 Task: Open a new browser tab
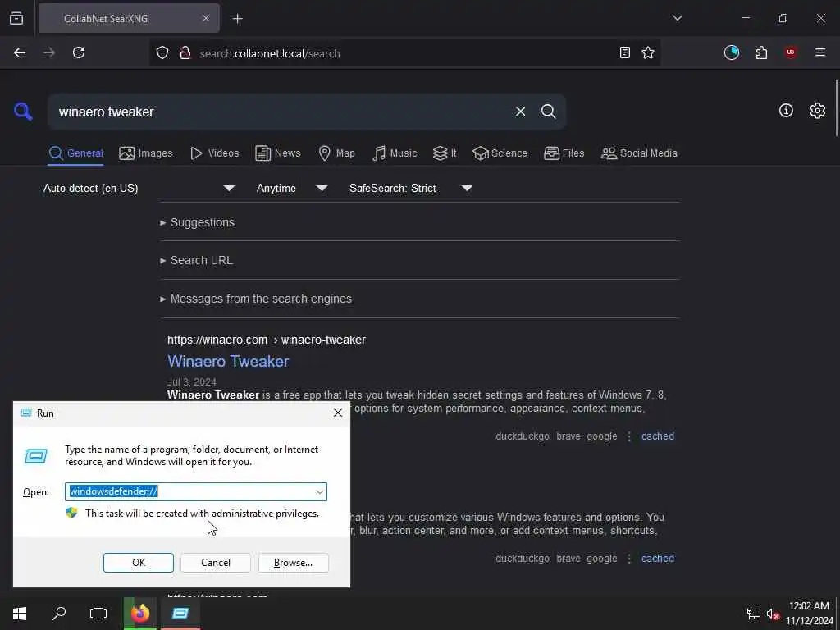click(238, 19)
